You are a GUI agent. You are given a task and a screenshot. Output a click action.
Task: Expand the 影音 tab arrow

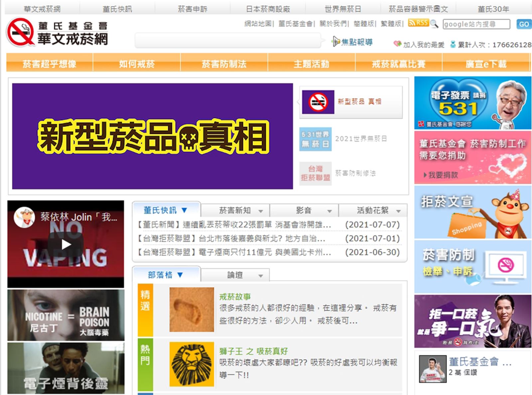[x=330, y=211]
